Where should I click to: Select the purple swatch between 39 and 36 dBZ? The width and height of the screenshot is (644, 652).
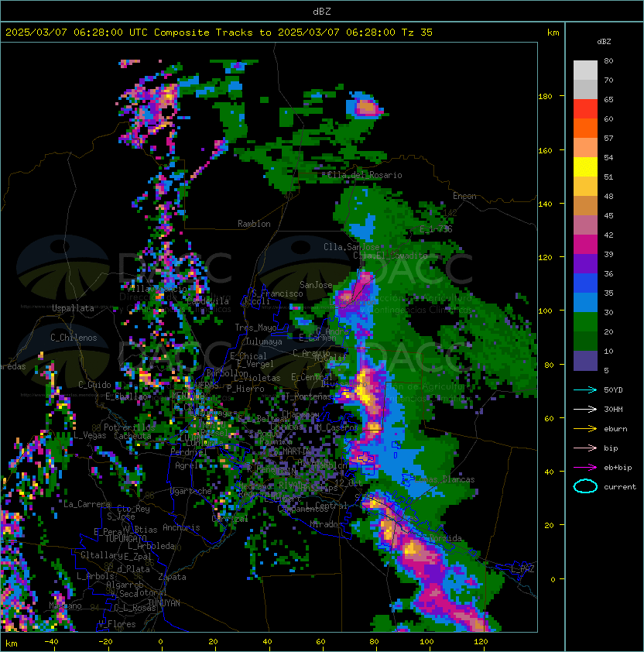pyautogui.click(x=585, y=264)
